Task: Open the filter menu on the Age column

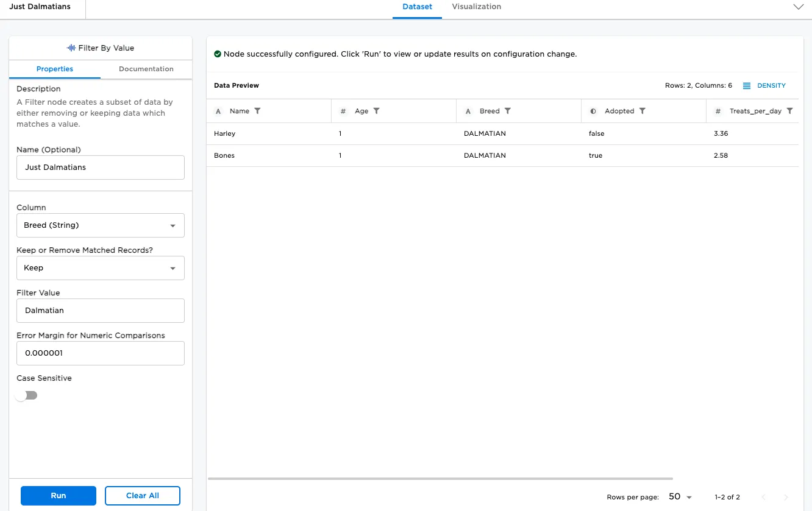Action: (x=377, y=111)
